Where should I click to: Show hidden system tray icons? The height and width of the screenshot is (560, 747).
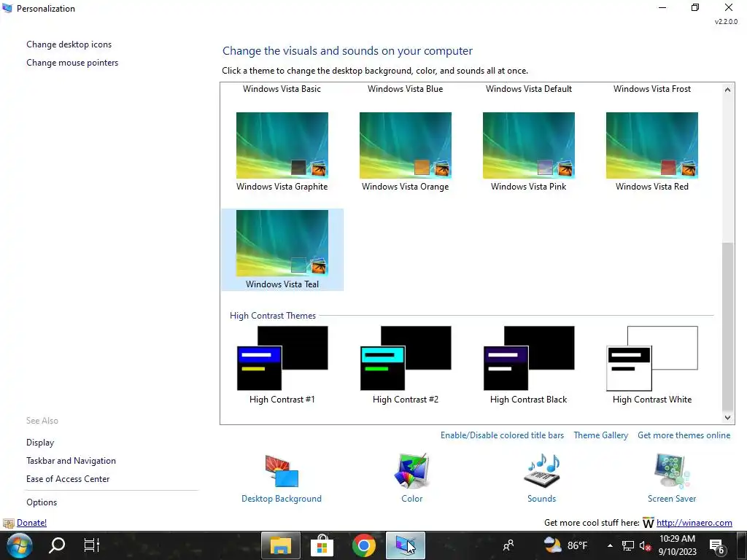[x=610, y=545]
